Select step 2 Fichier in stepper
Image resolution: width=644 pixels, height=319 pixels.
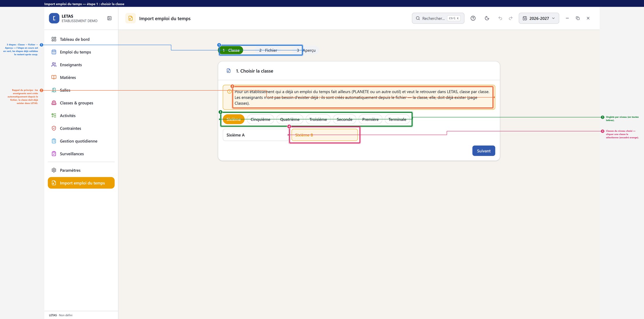[268, 50]
